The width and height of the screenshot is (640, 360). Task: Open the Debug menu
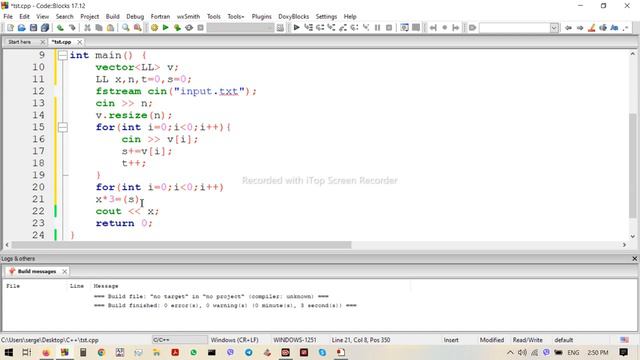click(135, 16)
